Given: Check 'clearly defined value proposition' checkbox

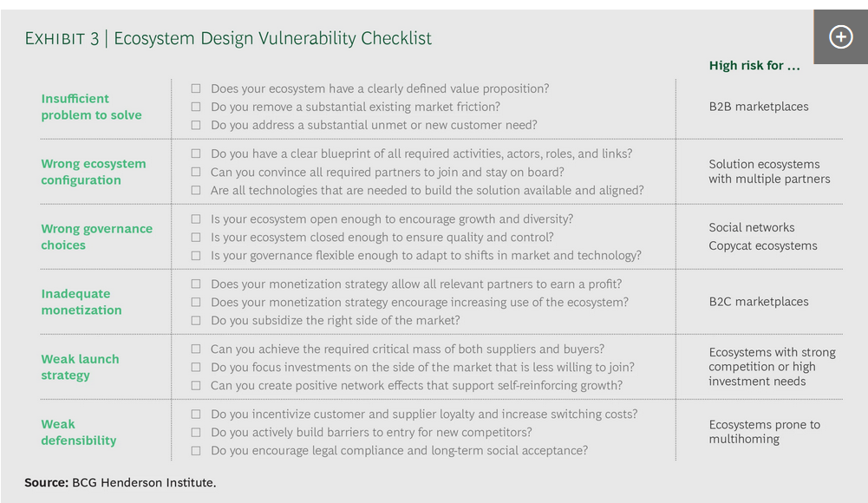Looking at the screenshot, I should click(196, 88).
